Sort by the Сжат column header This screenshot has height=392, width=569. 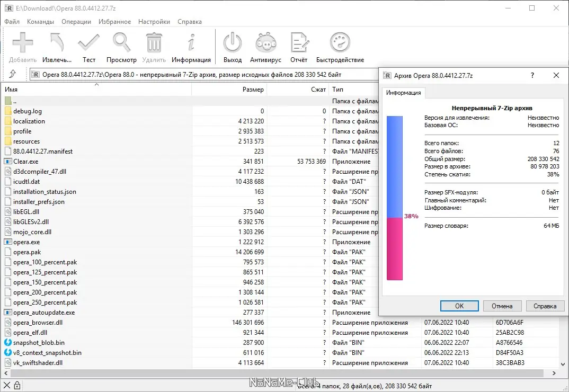298,90
